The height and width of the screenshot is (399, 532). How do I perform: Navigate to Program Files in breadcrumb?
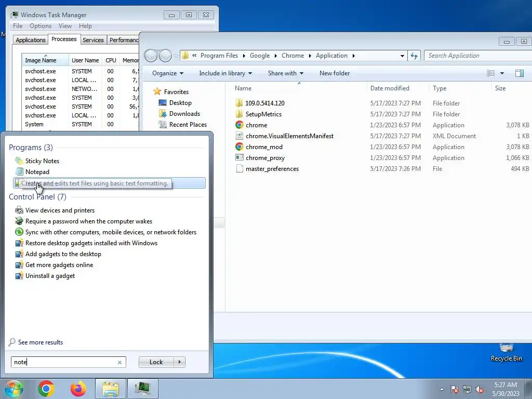[x=219, y=56]
